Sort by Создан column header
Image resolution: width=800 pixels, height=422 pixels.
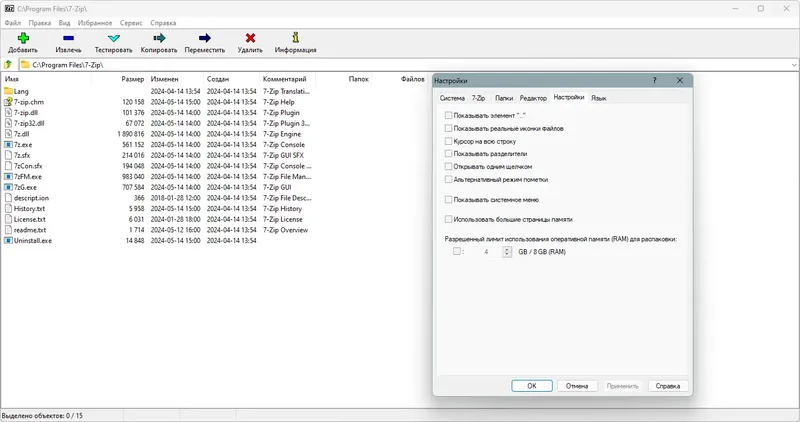coord(231,79)
